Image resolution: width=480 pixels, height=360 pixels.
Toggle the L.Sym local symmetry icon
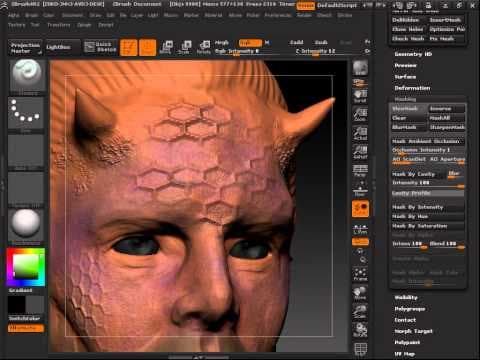pos(360,228)
